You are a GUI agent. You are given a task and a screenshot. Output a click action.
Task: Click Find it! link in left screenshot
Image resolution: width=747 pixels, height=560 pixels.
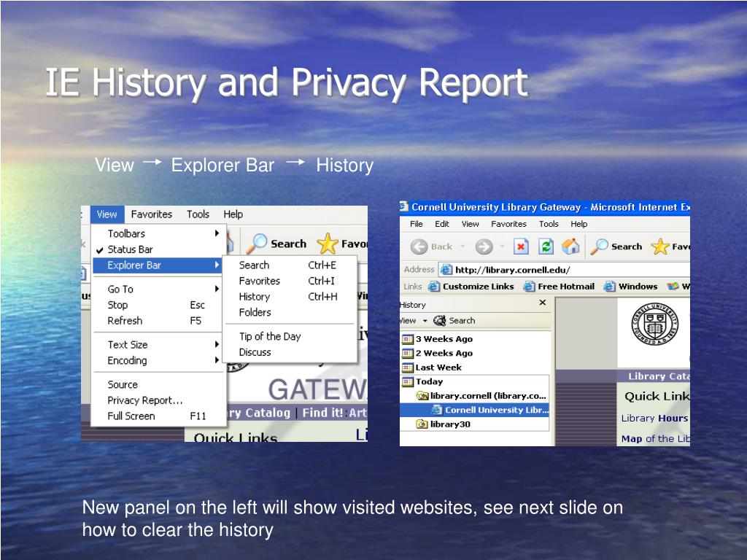(322, 413)
